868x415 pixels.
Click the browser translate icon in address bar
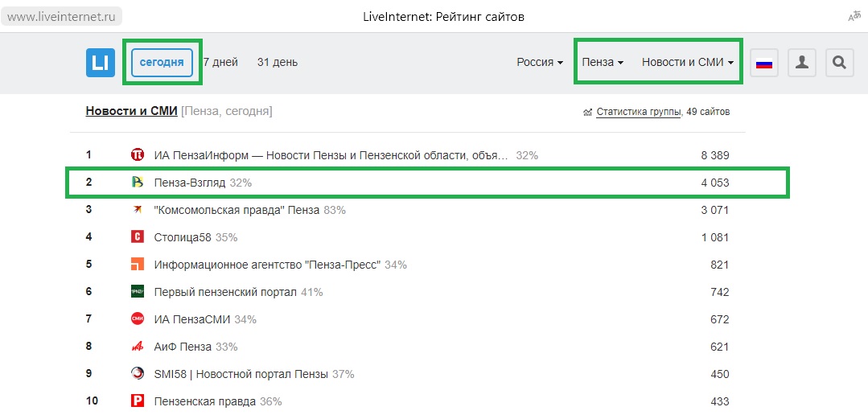tap(854, 17)
